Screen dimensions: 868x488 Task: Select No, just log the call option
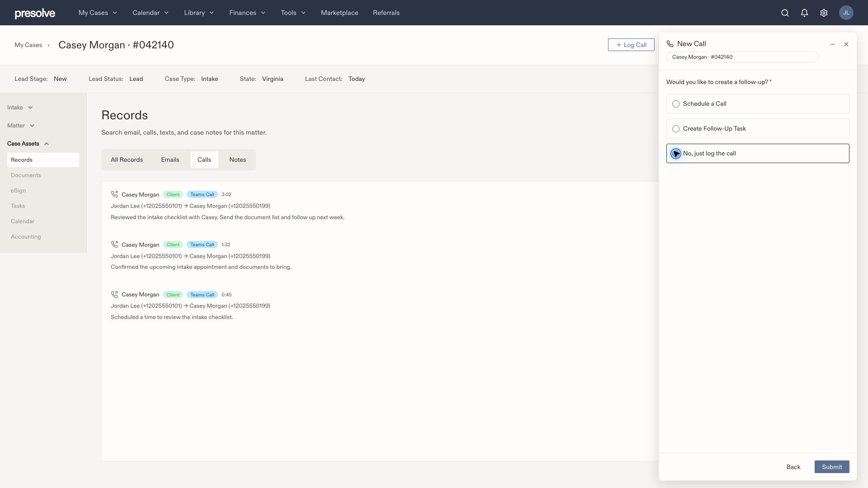pyautogui.click(x=758, y=154)
